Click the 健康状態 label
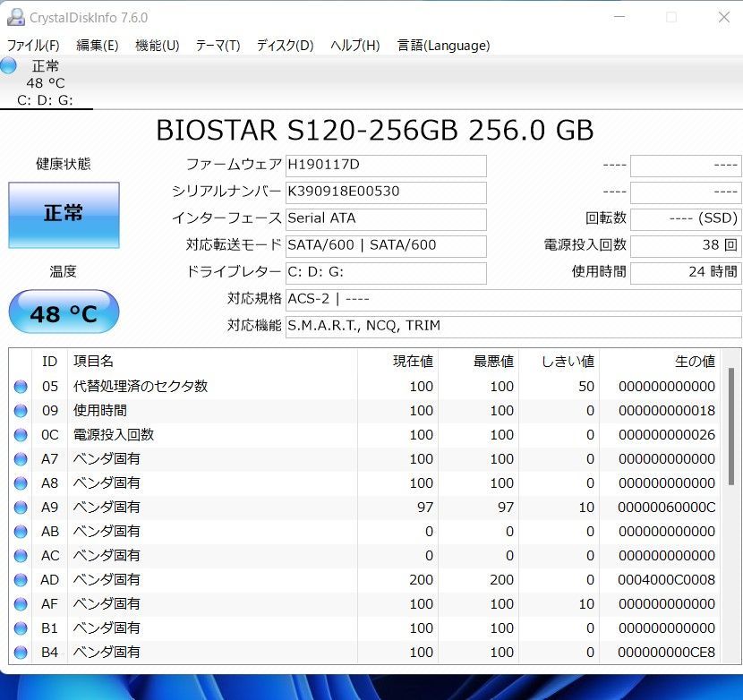Image resolution: width=743 pixels, height=700 pixels. [x=64, y=164]
